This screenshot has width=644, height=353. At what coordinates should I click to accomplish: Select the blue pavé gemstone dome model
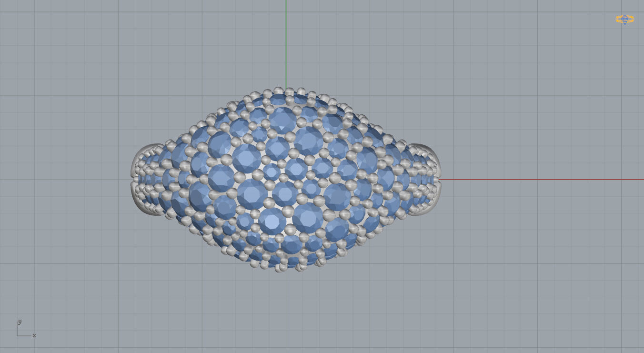pos(286,179)
